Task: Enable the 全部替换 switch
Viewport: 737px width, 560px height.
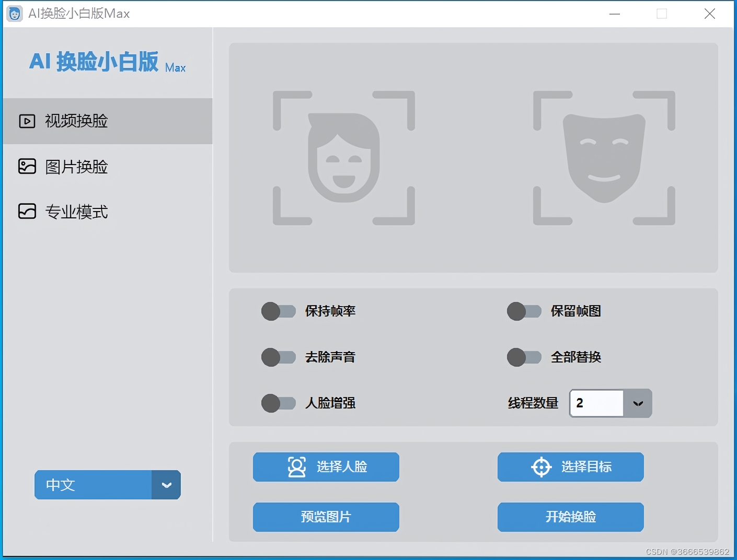Action: (x=524, y=357)
